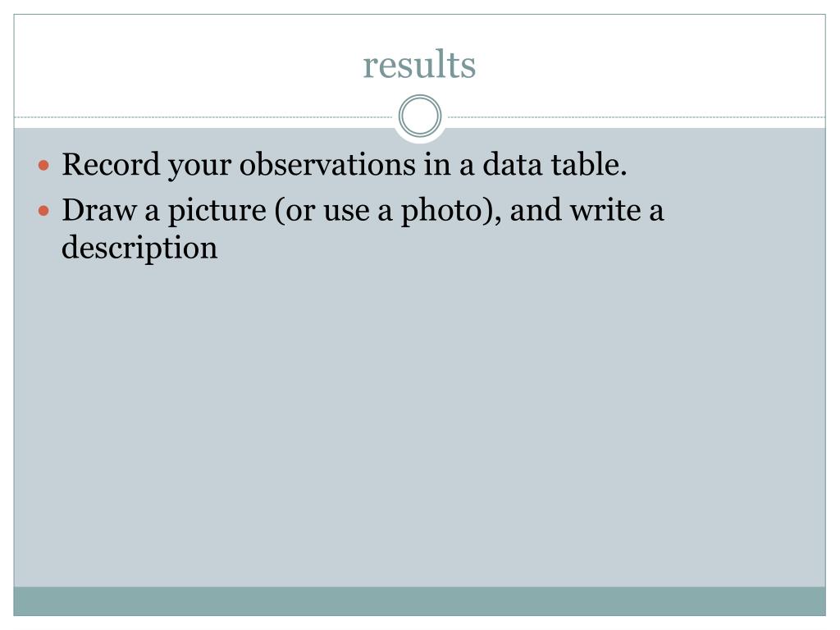The image size is (840, 630).
Task: Select the orange bullet before 'Draw'
Action: click(x=44, y=211)
